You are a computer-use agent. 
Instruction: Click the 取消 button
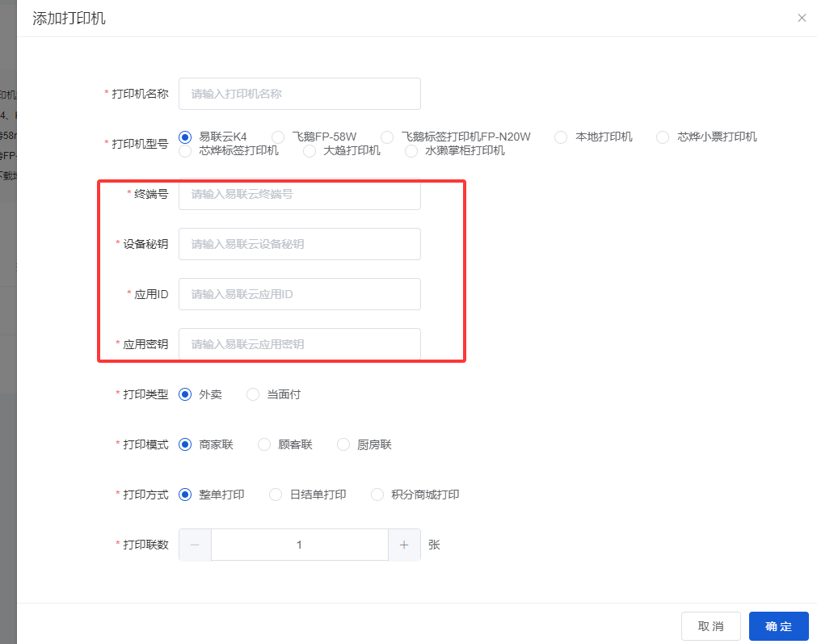tap(710, 626)
